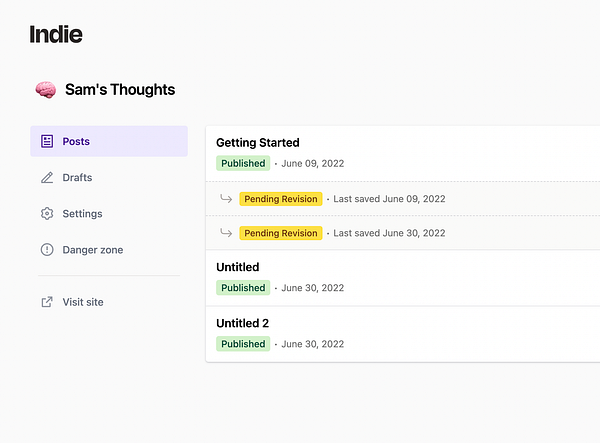The height and width of the screenshot is (443, 600).
Task: Click the Visit site external link icon
Action: (47, 302)
